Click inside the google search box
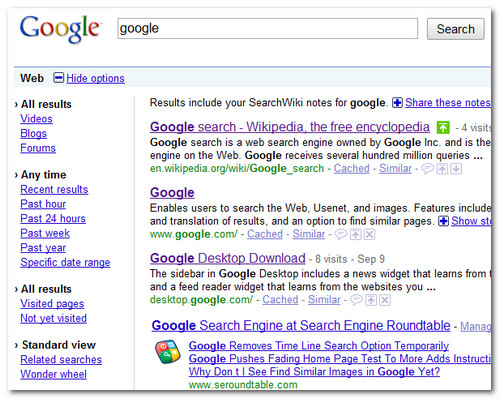This screenshot has width=500, height=399. pos(267,29)
